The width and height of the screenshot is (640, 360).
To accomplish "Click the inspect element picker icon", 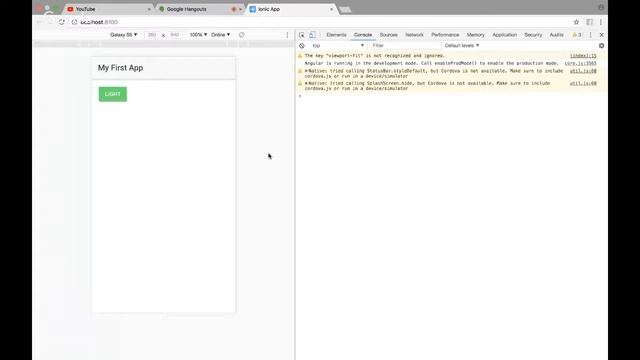I will (x=302, y=35).
